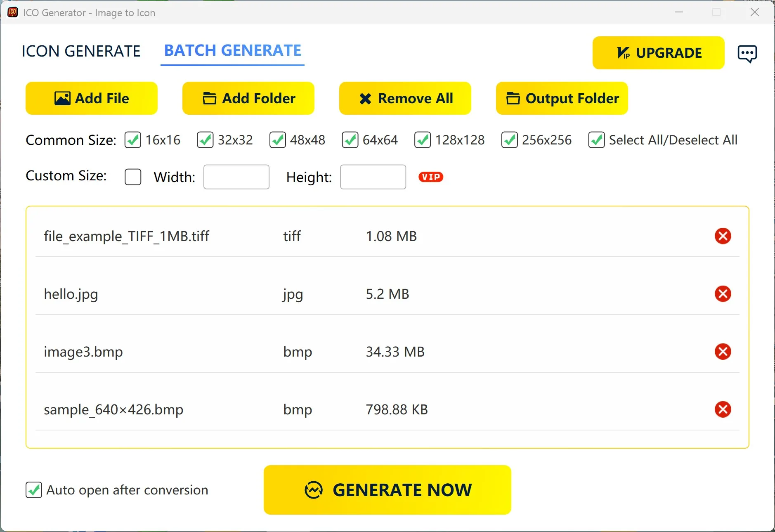The image size is (775, 532).
Task: Choose an Output Folder
Action: tap(562, 98)
